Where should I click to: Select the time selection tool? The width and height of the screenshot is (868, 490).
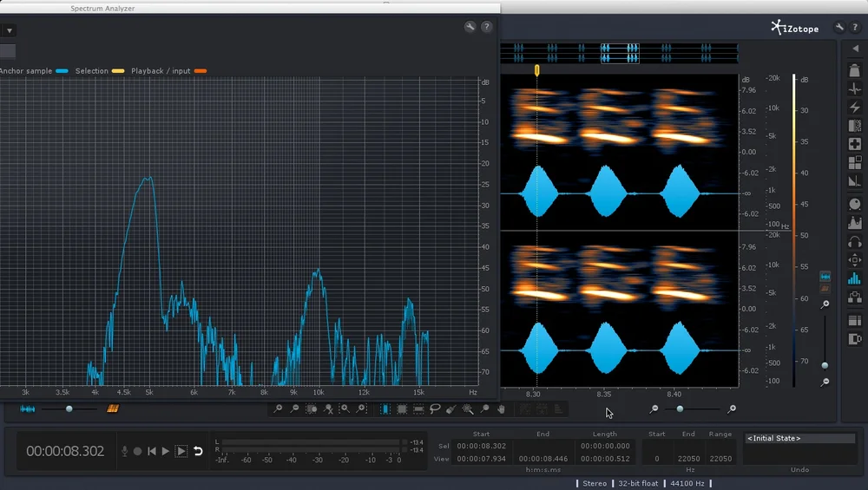tap(385, 408)
